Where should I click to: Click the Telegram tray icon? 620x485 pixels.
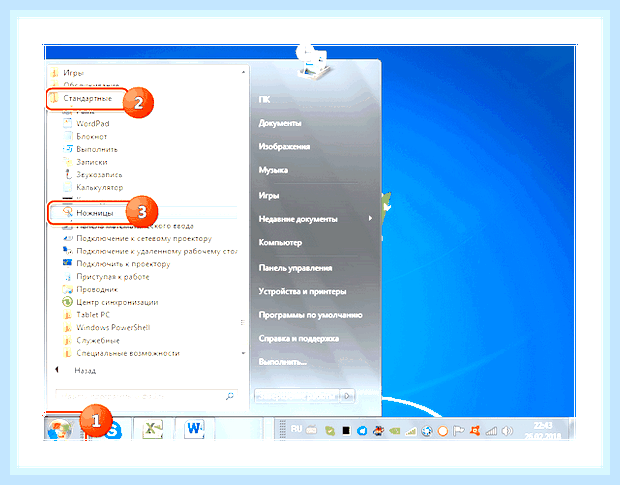(362, 431)
